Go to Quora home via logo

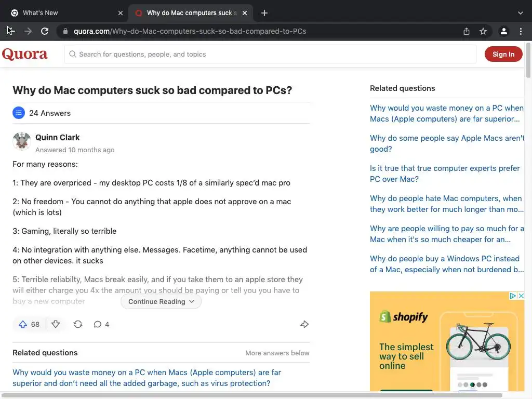click(x=25, y=54)
